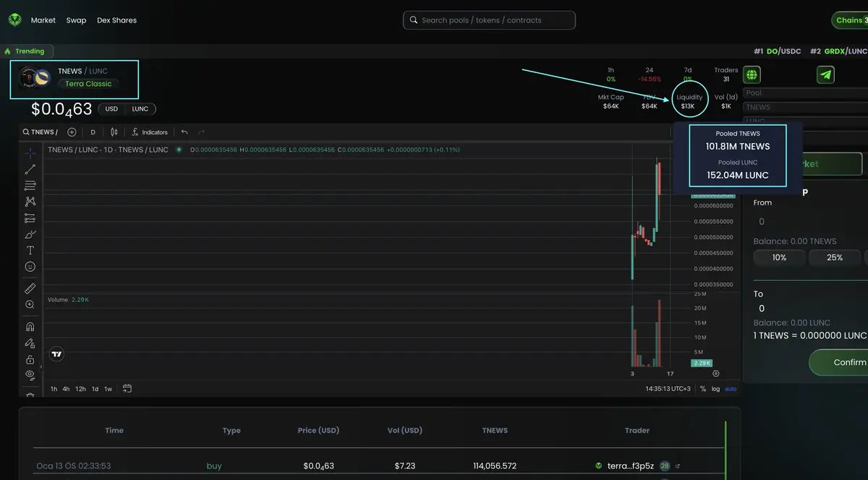Select the ruler measure tool
The width and height of the screenshot is (868, 480).
coord(30,288)
